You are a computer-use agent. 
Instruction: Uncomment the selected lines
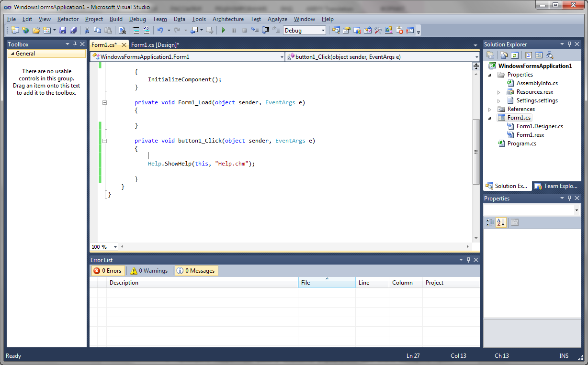(147, 30)
